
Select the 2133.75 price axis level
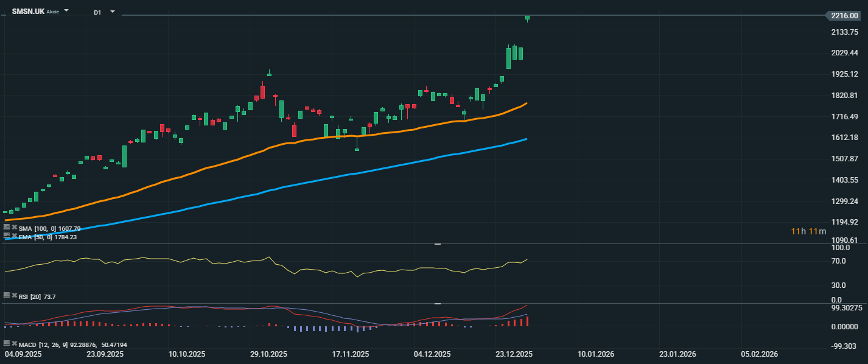[x=845, y=32]
